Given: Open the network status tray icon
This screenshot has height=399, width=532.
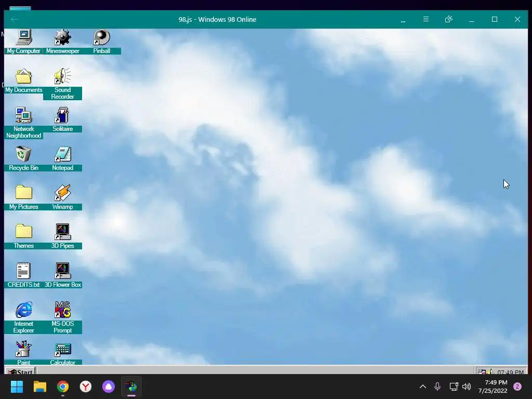Looking at the screenshot, I should point(454,387).
